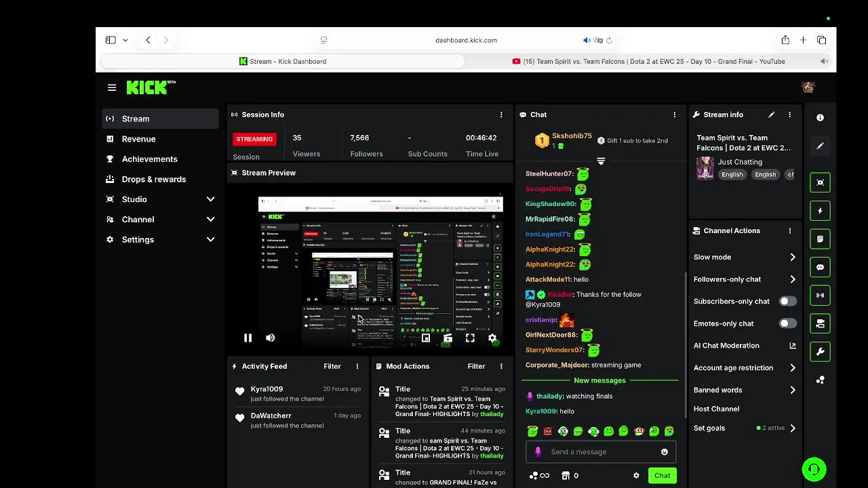Go to Stream in sidebar
Viewport: 868px width, 488px height.
point(160,119)
